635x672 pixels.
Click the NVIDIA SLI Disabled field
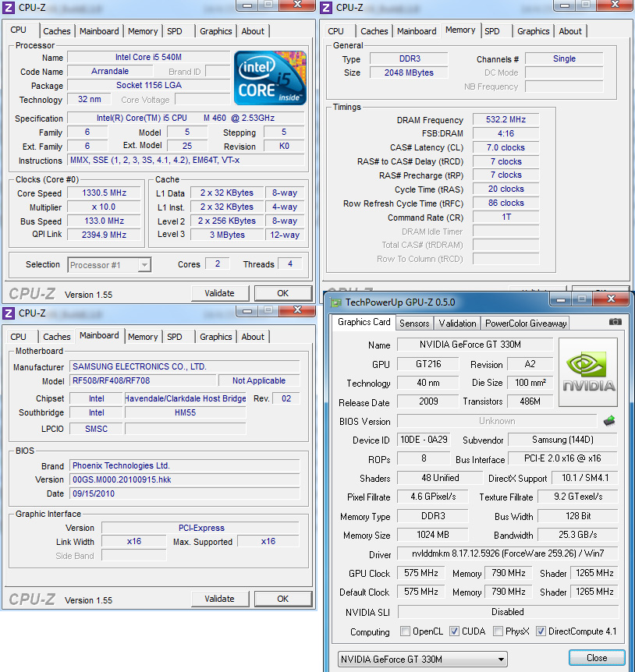click(508, 612)
